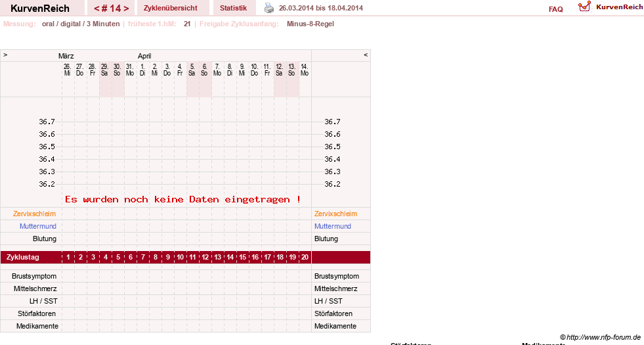The height and width of the screenshot is (345, 644).
Task: Select cycle day 5 cell
Action: tap(118, 257)
